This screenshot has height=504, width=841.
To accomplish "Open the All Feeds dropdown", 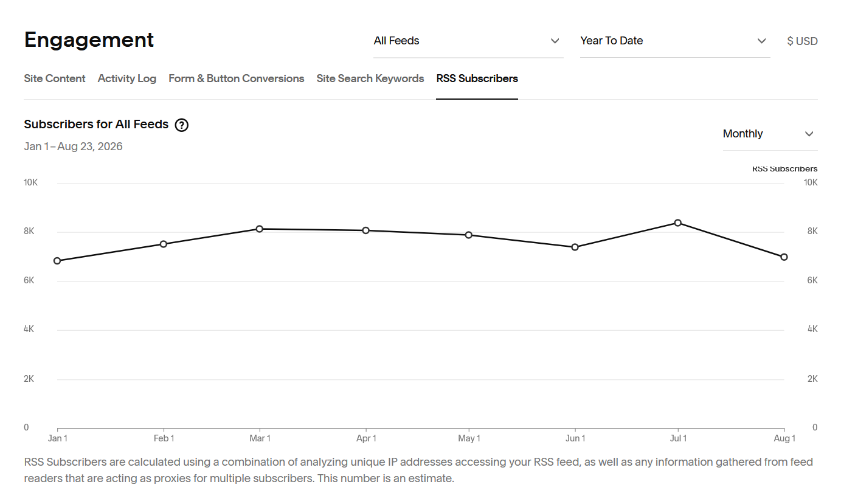I will coord(468,41).
